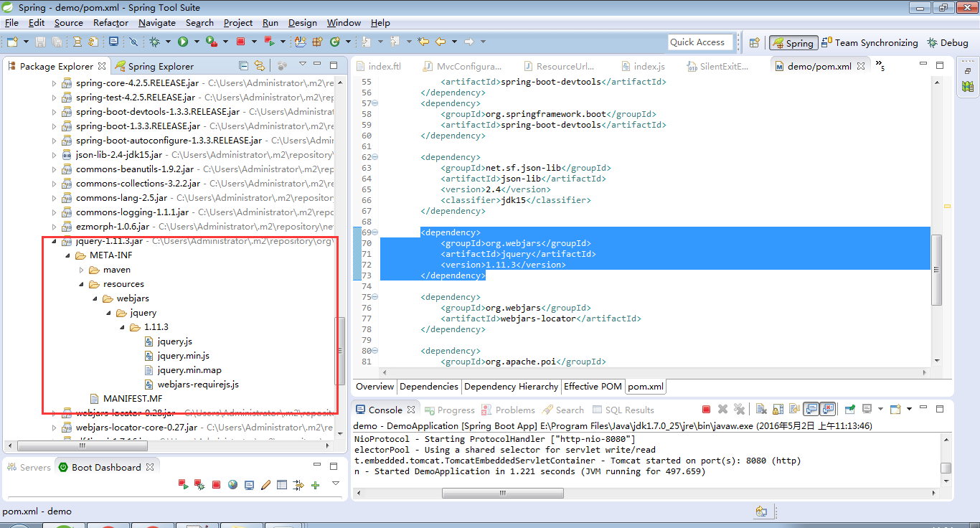
Task: Show hidden editor tabs list chevron
Action: coord(880,66)
